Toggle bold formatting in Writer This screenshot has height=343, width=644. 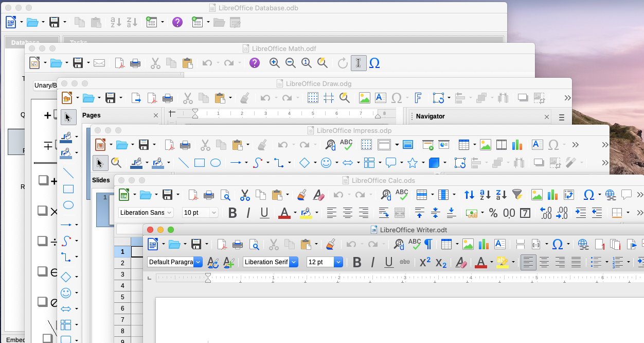(357, 262)
